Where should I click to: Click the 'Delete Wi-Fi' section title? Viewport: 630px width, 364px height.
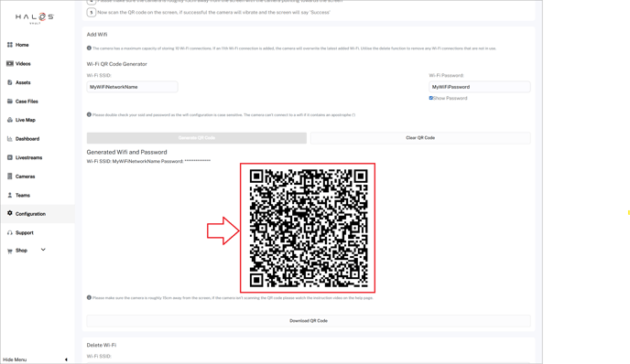click(102, 345)
